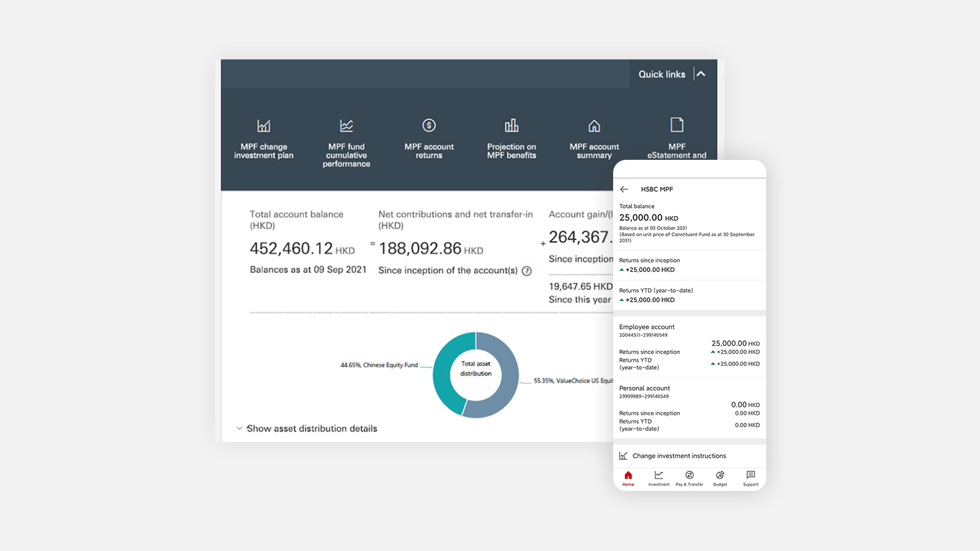Image resolution: width=980 pixels, height=551 pixels.
Task: Expand Show asset distribution details
Action: click(307, 429)
